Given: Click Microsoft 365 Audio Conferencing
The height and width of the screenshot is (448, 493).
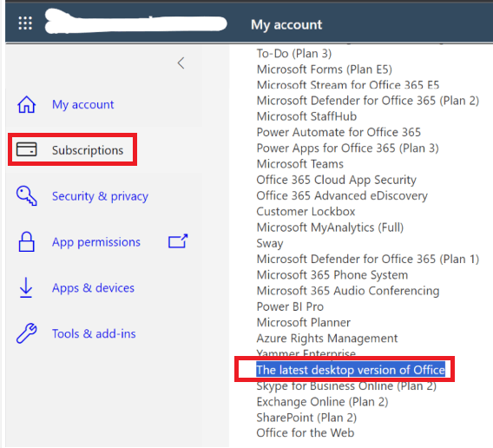Looking at the screenshot, I should 348,291.
